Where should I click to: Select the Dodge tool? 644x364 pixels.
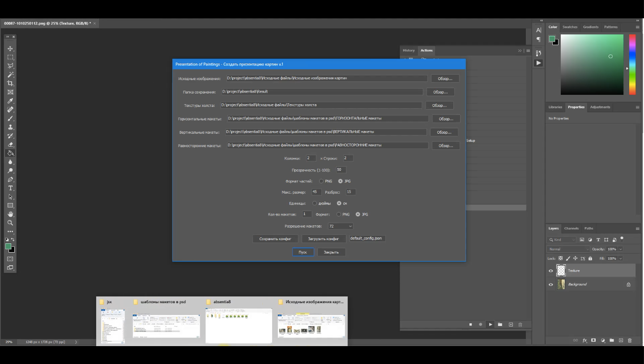[10, 171]
